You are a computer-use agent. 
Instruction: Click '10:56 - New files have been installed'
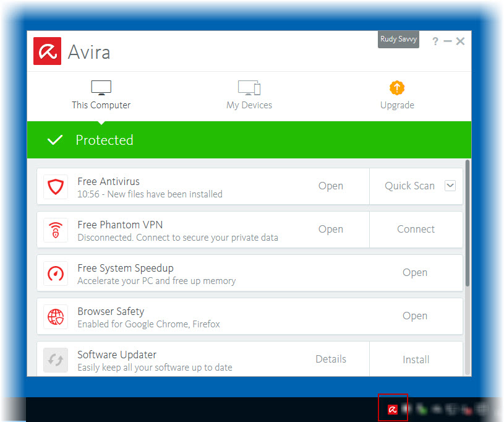(150, 194)
